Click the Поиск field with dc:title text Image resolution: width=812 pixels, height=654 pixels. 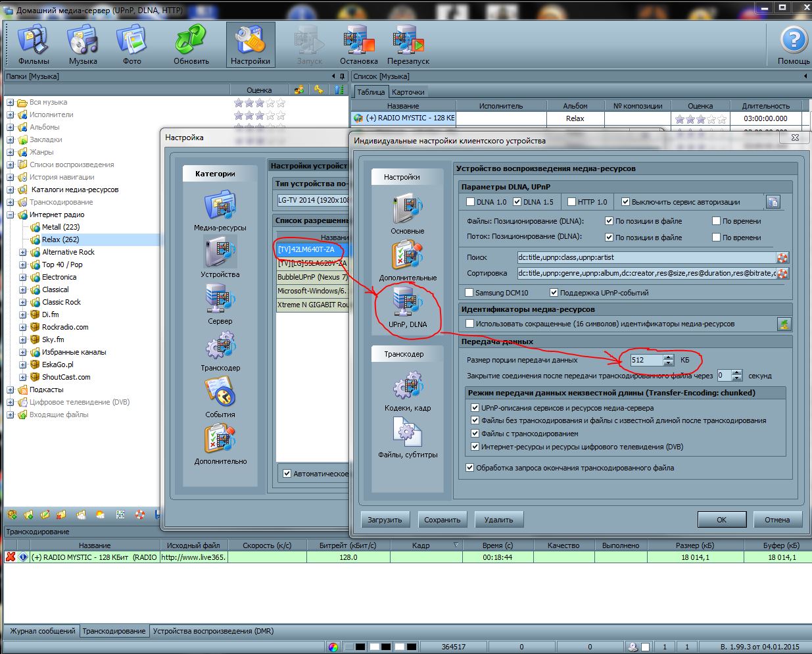coord(646,257)
